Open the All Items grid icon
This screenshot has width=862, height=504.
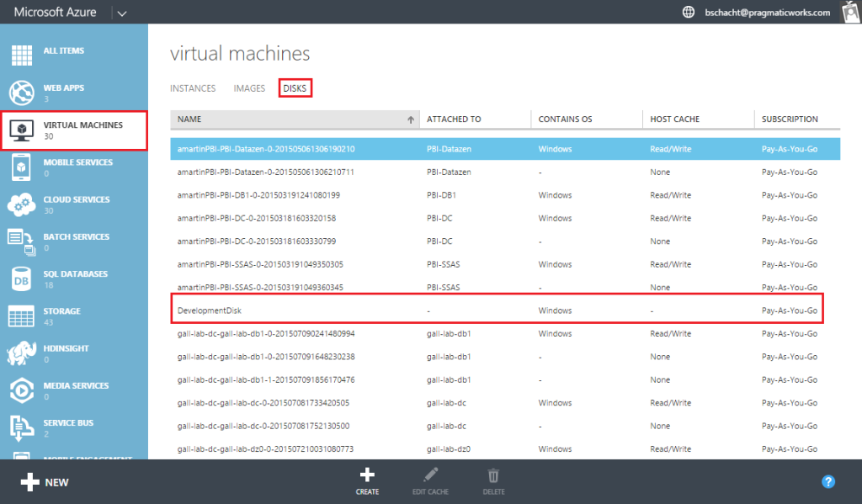(x=21, y=56)
